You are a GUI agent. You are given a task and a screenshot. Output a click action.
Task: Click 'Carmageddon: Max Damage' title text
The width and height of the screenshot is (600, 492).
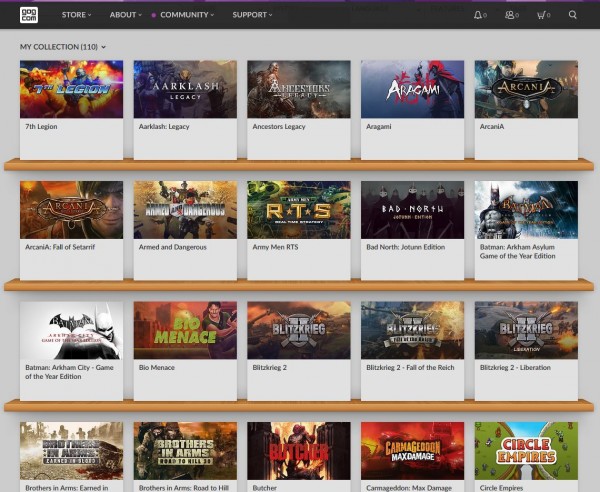coord(409,488)
